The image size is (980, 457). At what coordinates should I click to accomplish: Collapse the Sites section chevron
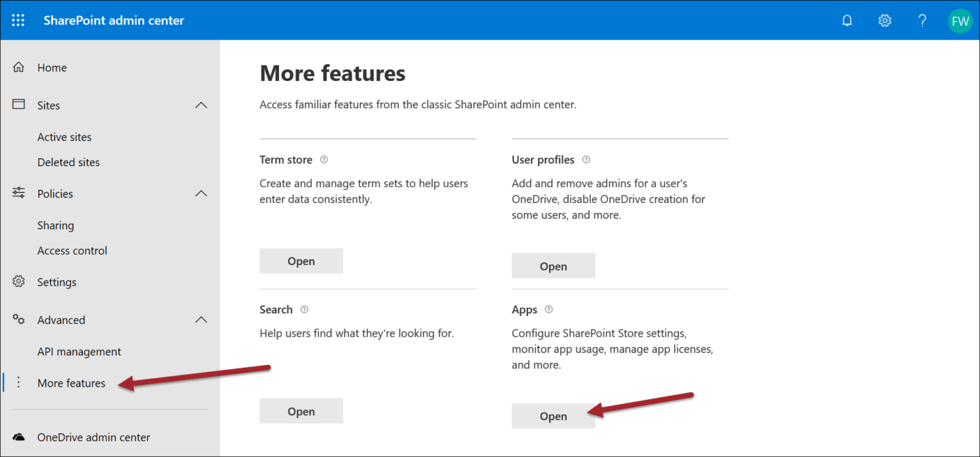(x=201, y=106)
